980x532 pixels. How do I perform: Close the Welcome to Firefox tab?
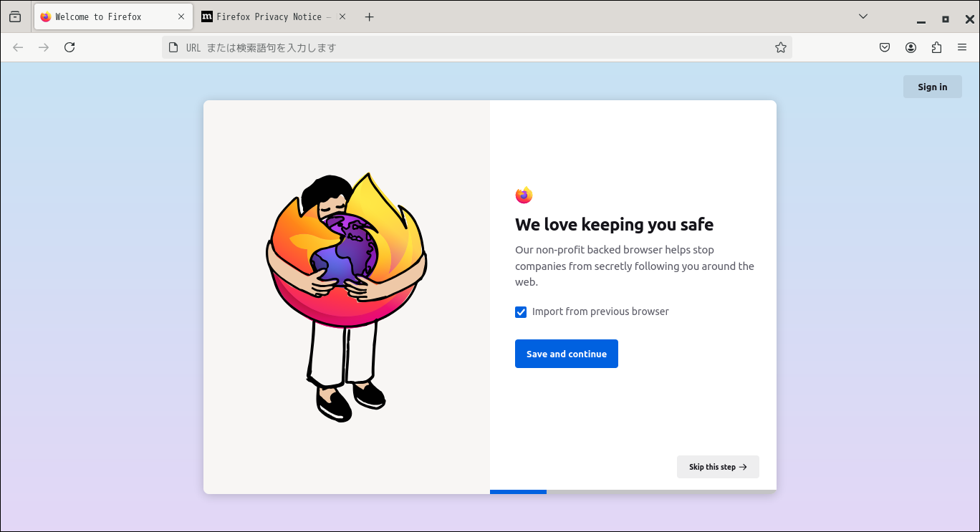click(181, 16)
